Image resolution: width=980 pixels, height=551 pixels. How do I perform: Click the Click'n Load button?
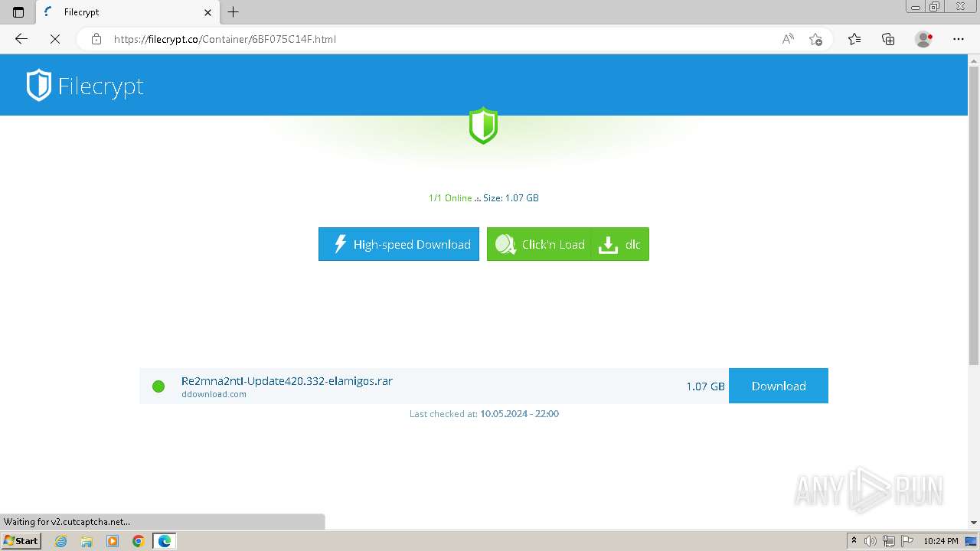coord(540,244)
